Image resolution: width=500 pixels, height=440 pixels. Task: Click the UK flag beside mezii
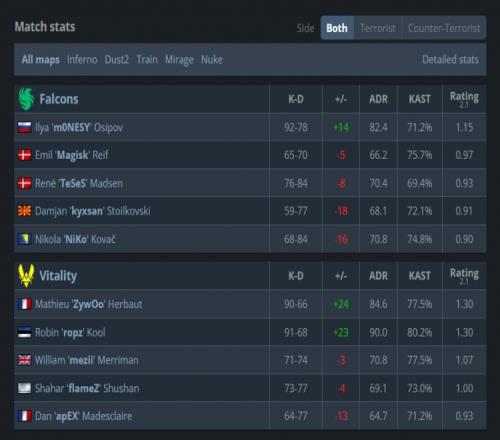(25, 360)
